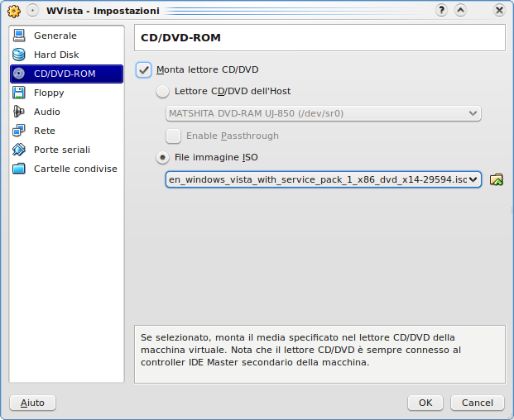Image resolution: width=514 pixels, height=420 pixels.
Task: Click the CD/DVD-ROM disc icon
Action: [x=19, y=74]
